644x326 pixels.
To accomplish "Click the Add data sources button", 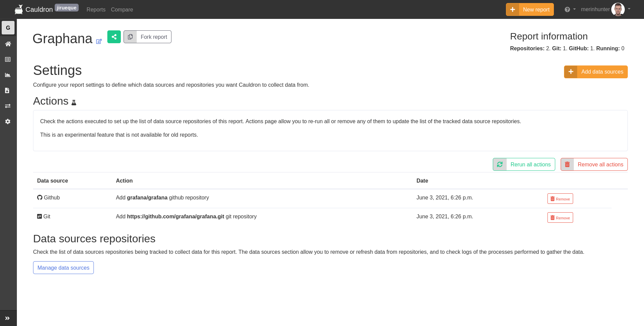I will 596,72.
